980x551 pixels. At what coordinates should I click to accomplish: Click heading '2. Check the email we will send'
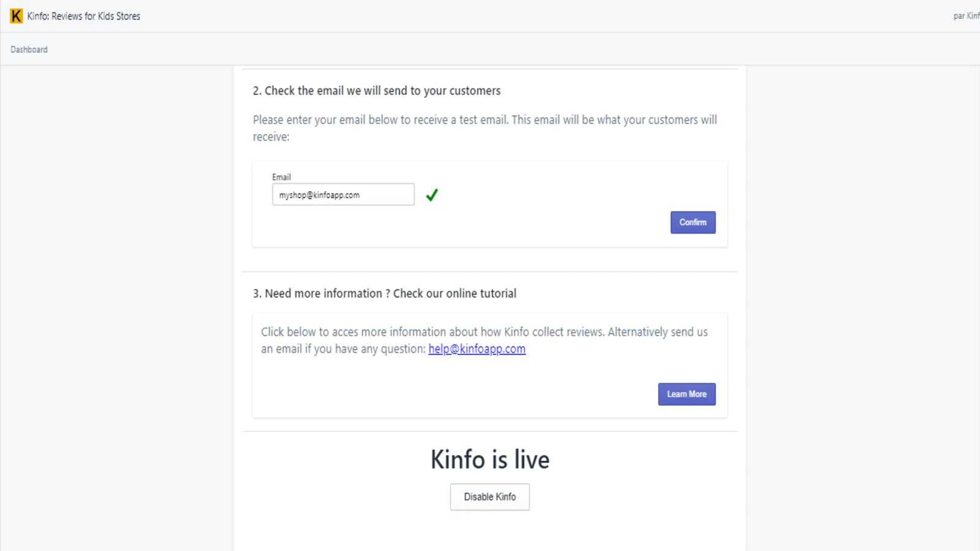coord(377,91)
